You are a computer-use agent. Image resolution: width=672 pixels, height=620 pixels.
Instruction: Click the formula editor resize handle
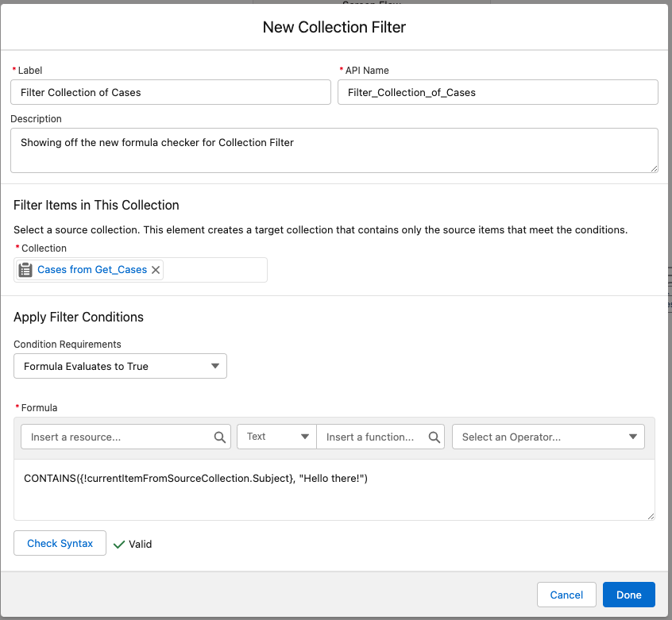pyautogui.click(x=651, y=516)
